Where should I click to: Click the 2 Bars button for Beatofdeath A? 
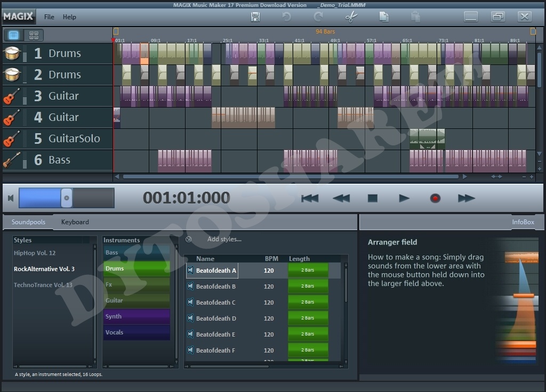308,270
